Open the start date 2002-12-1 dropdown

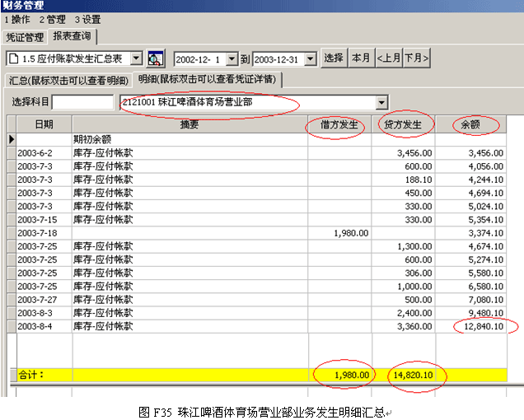[232, 58]
